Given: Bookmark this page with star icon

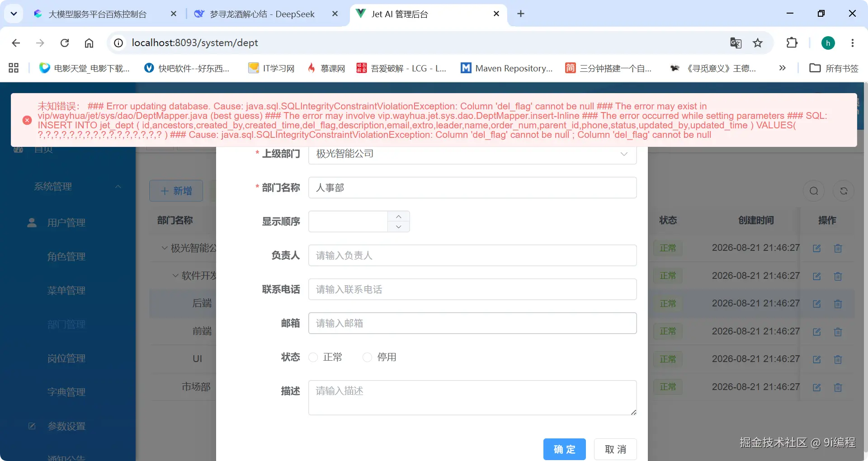Looking at the screenshot, I should click(x=758, y=43).
